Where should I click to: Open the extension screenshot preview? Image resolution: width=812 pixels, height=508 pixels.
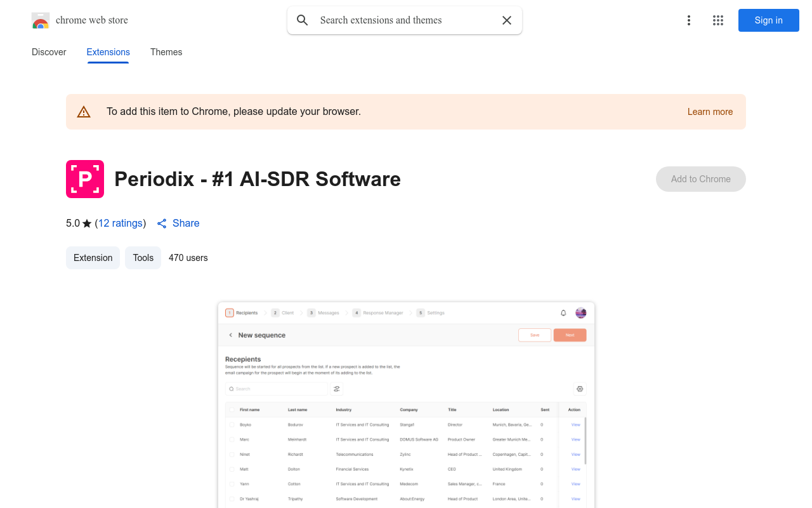pyautogui.click(x=406, y=405)
